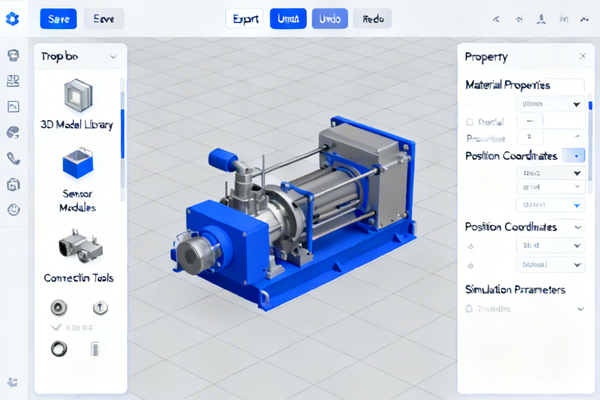Screen dimensions: 600x400
Task: Open small chevron on the Prosurline row
Action: point(577,136)
